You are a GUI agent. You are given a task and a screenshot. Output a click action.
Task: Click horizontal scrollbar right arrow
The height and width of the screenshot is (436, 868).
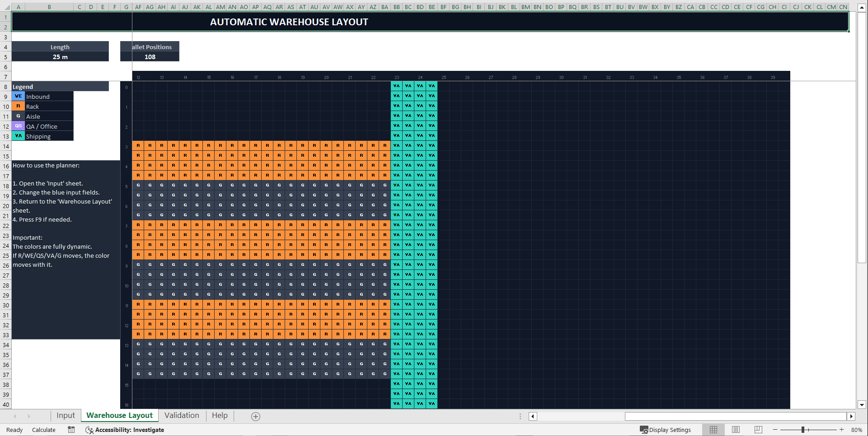pyautogui.click(x=851, y=416)
